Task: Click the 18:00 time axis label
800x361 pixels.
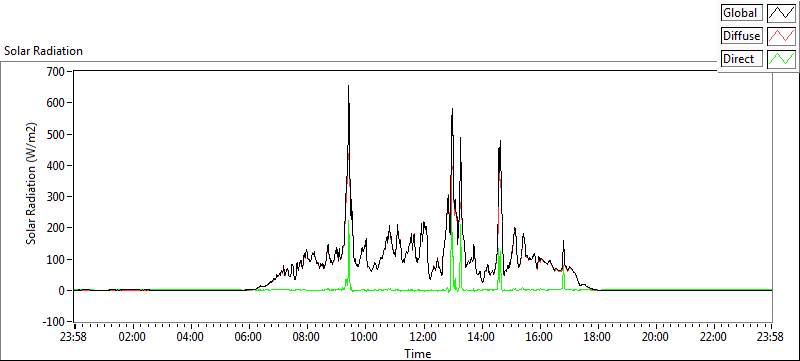Action: [x=597, y=337]
